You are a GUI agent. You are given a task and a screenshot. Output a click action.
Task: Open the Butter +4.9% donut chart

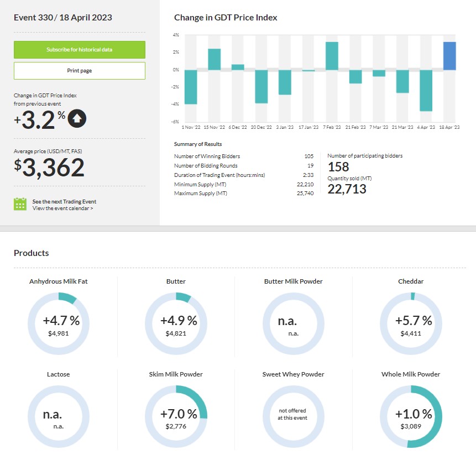click(176, 323)
